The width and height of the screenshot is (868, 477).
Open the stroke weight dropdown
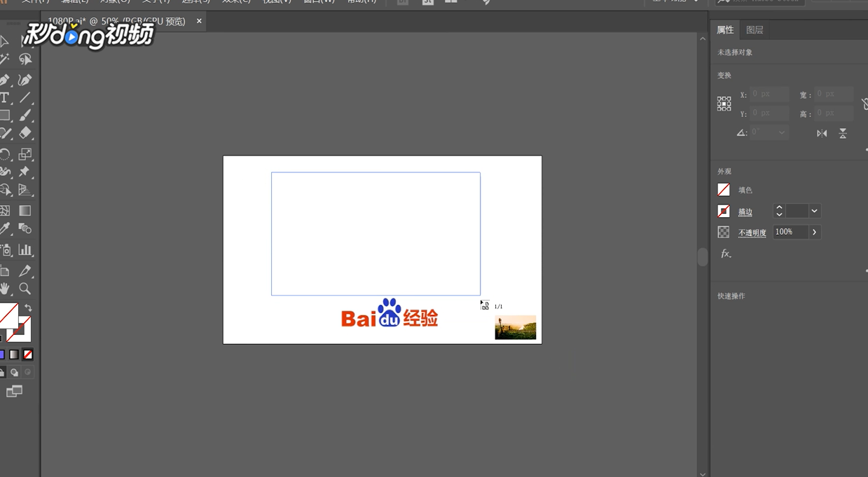pyautogui.click(x=814, y=211)
